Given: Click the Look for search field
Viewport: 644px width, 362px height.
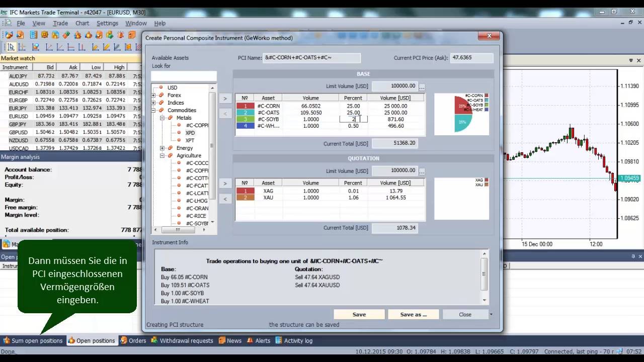Looking at the screenshot, I should pos(184,76).
